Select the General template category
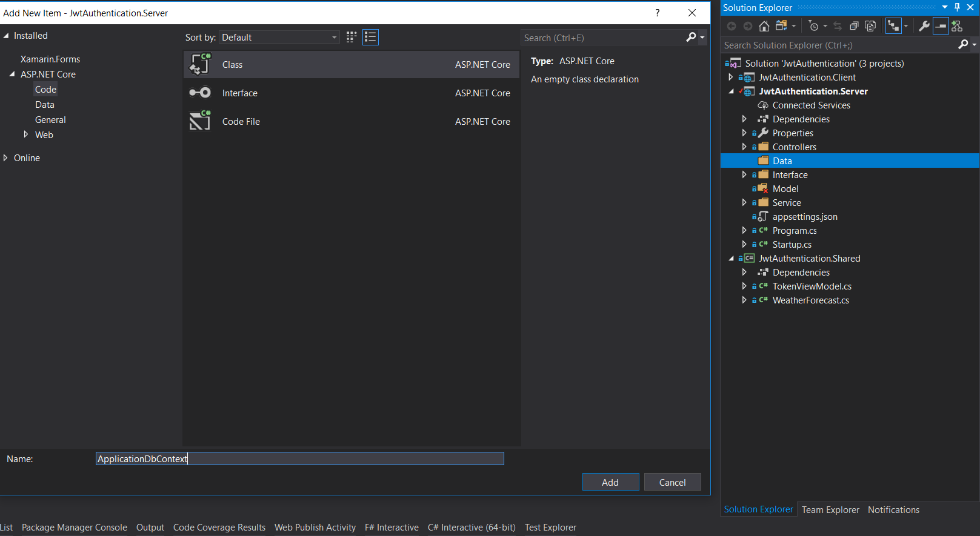This screenshot has height=536, width=980. pyautogui.click(x=50, y=119)
